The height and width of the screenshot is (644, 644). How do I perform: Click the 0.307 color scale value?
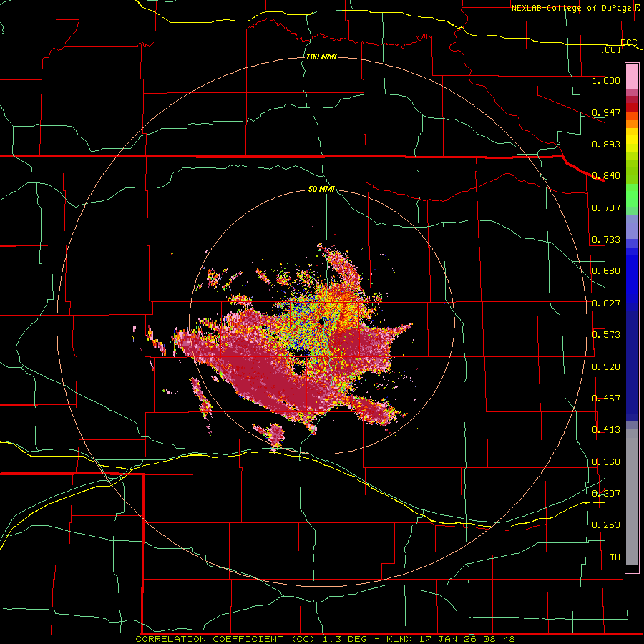tap(606, 494)
